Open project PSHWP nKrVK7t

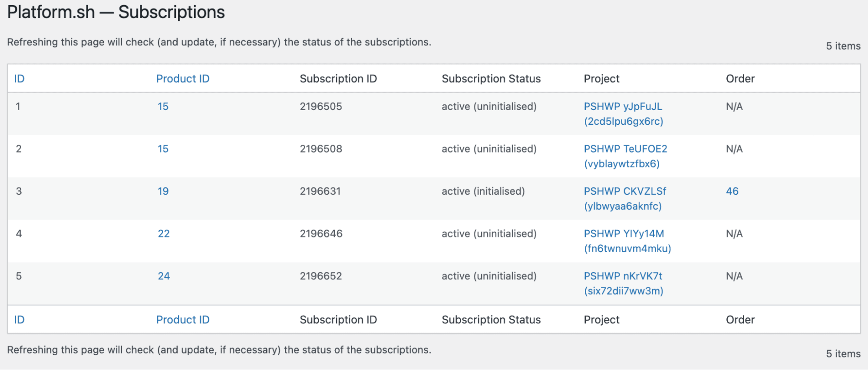point(624,283)
